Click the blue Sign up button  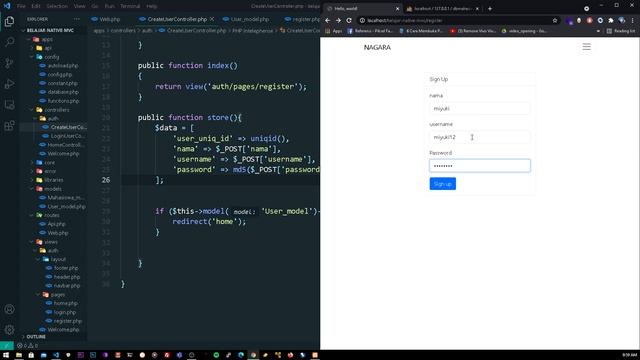(x=442, y=184)
